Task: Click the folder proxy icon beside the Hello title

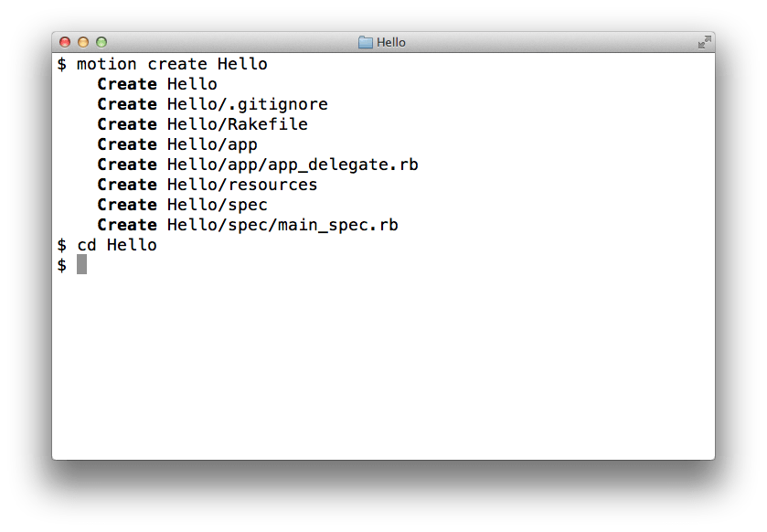Action: click(364, 42)
